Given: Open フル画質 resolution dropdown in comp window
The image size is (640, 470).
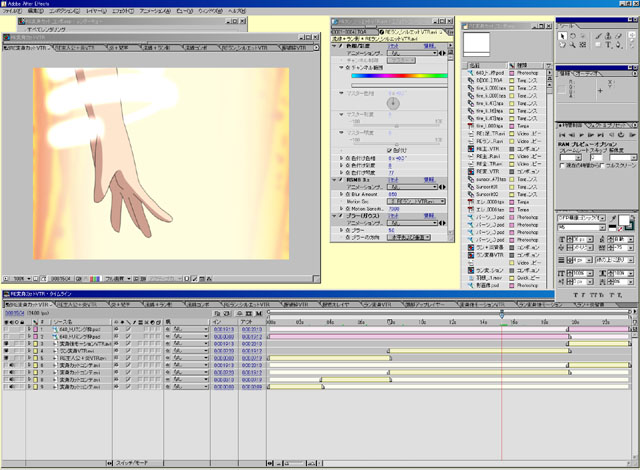Looking at the screenshot, I should (118, 279).
